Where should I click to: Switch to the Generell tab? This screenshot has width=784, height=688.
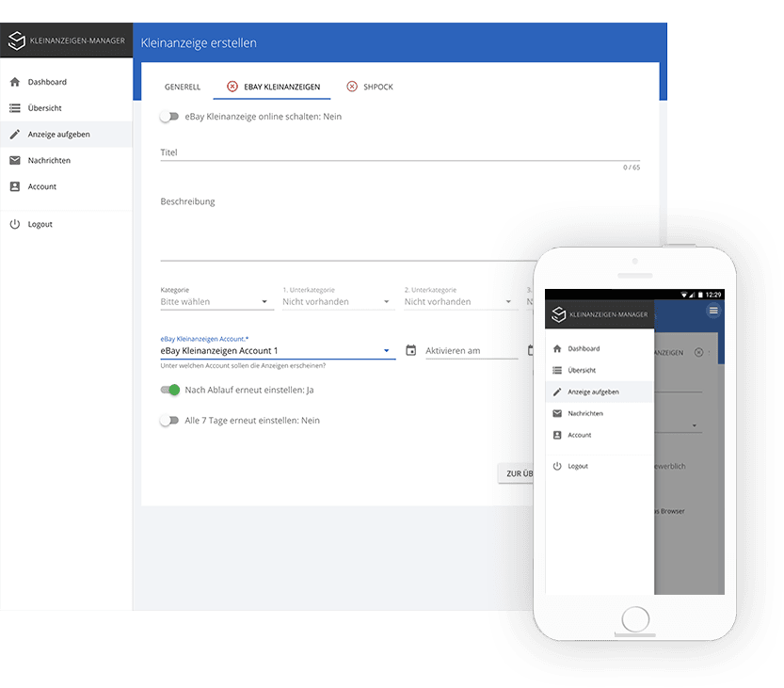183,87
